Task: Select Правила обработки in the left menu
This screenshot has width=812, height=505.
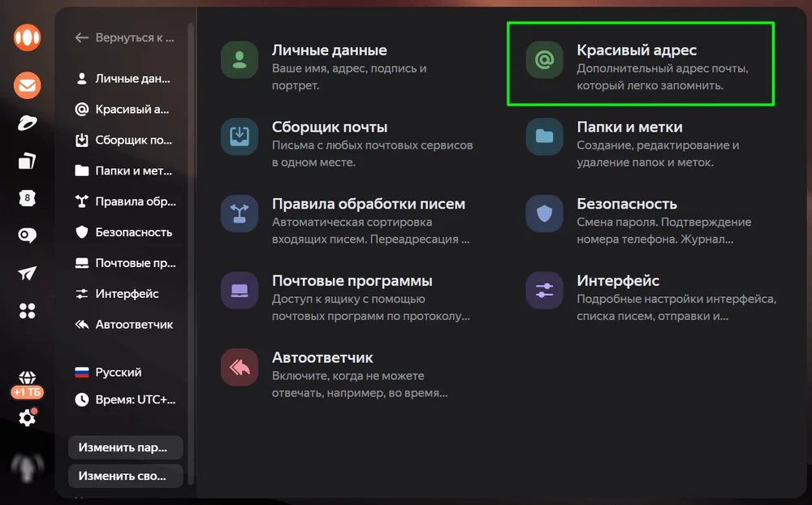Action: click(125, 201)
